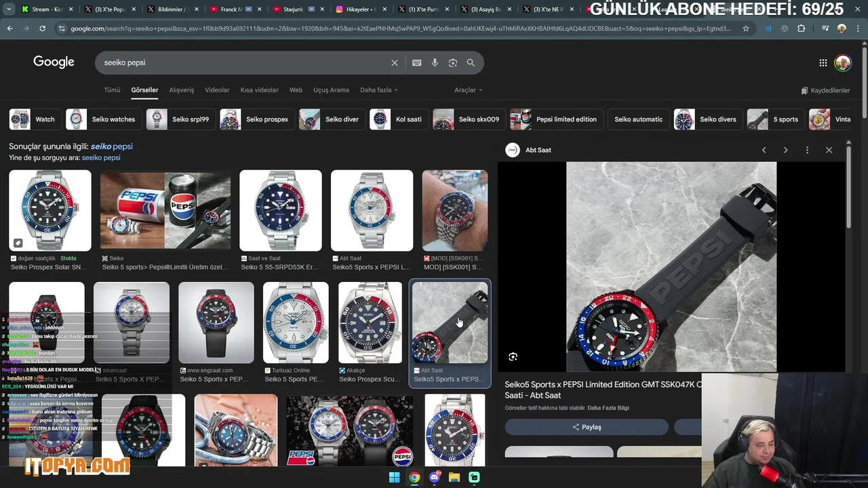
Task: Click the browser address bar URL
Action: 400,28
